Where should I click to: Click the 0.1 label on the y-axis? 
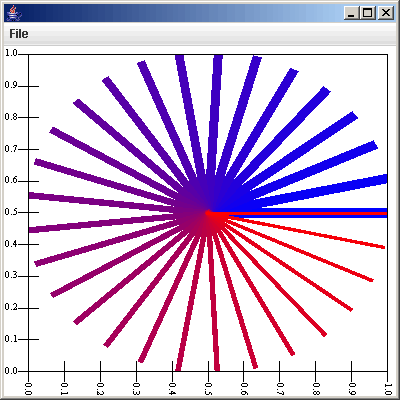pos(11,339)
